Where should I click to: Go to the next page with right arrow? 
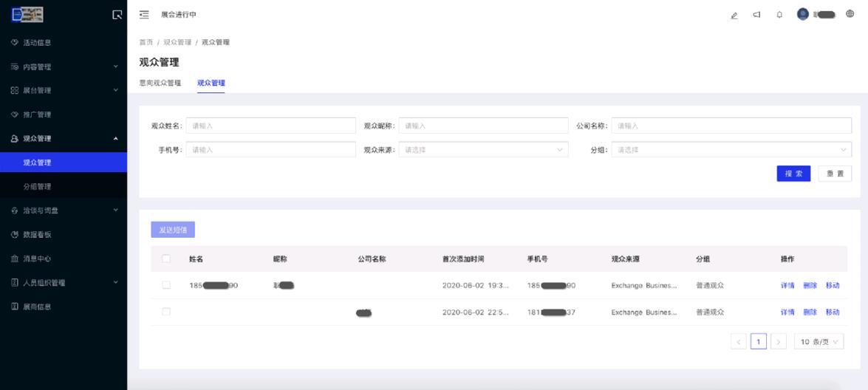[x=779, y=342]
